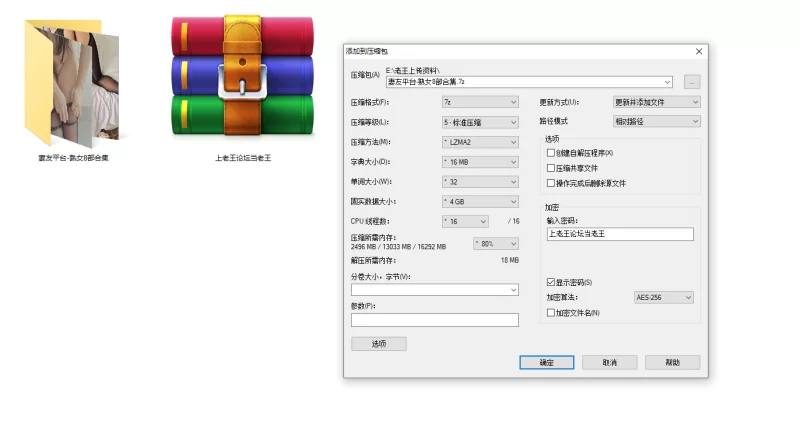Open the 16 MB dictionary size dropdown

coord(480,162)
